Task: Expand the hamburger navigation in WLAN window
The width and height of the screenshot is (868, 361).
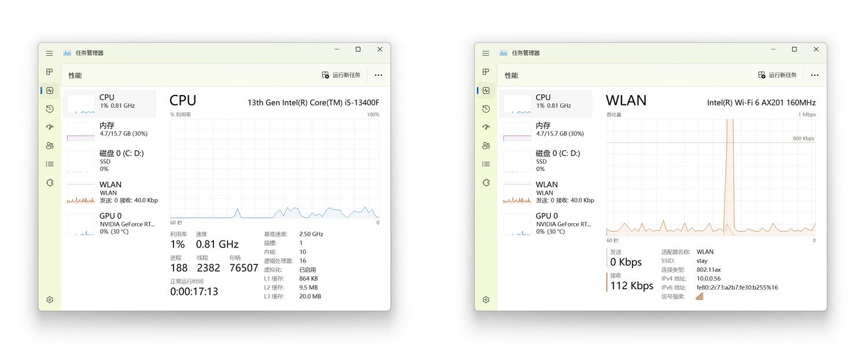Action: click(486, 53)
